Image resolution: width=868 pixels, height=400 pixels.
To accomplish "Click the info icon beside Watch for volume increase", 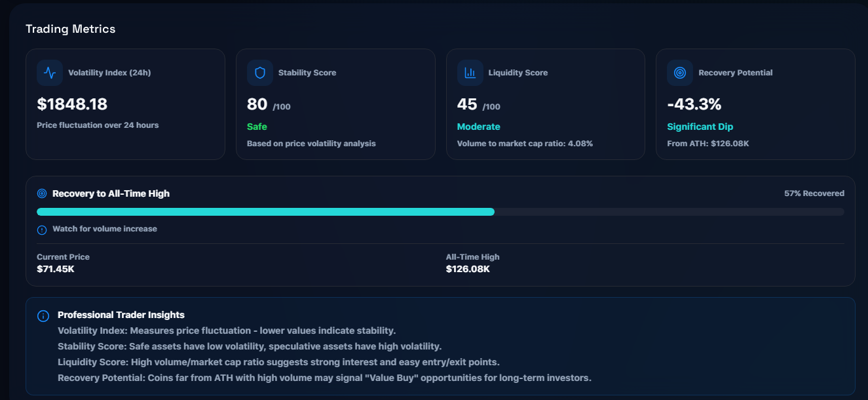I will tap(41, 229).
